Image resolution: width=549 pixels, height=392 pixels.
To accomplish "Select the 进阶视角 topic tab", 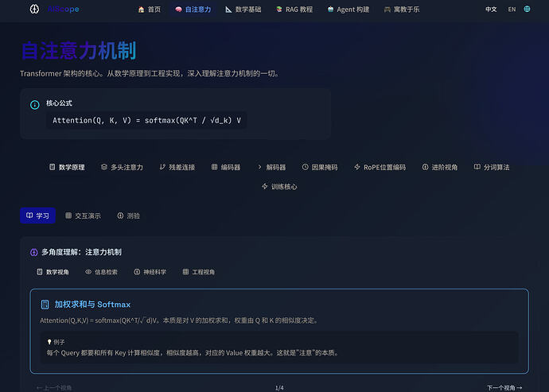I will pyautogui.click(x=440, y=167).
